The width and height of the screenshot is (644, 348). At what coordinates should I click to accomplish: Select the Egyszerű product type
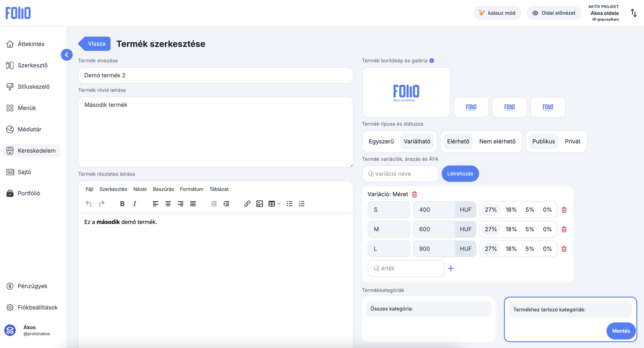tap(381, 141)
